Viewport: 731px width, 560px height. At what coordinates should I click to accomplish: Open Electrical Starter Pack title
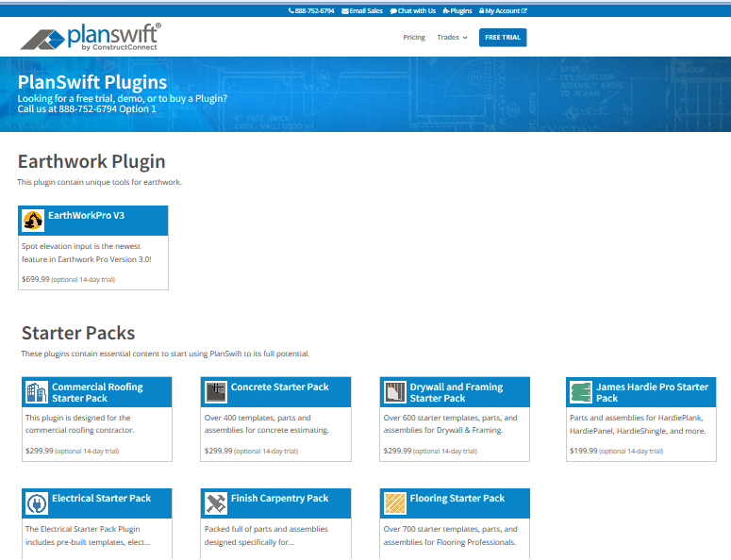coord(101,498)
